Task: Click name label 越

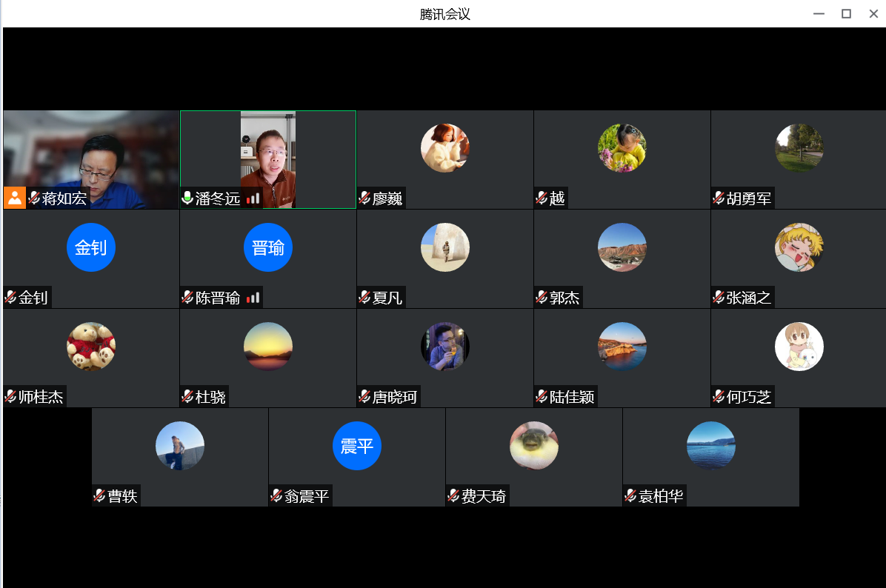Action: pos(556,198)
